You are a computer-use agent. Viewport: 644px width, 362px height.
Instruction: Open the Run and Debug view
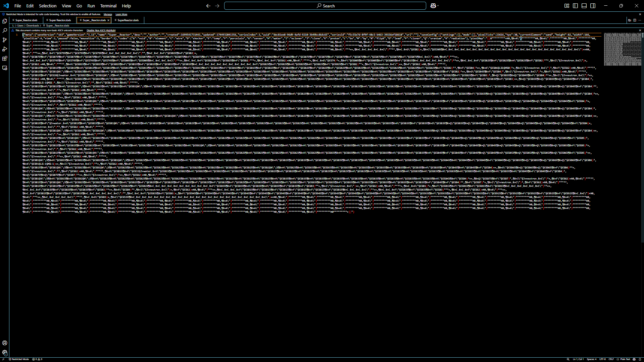5,49
